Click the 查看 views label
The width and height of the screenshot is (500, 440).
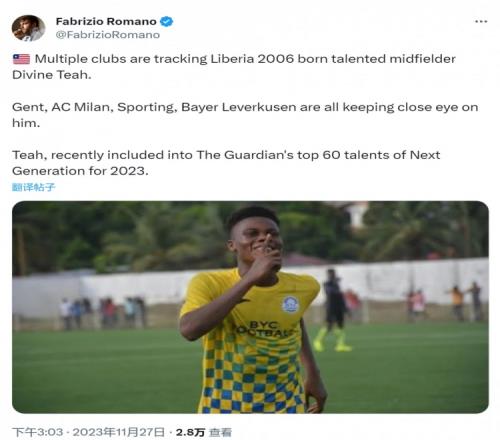220,432
